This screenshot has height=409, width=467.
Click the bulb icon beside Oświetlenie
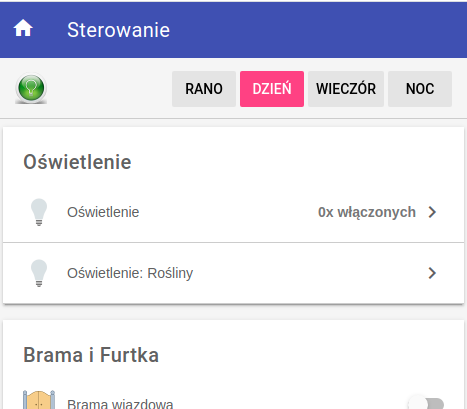pos(39,212)
